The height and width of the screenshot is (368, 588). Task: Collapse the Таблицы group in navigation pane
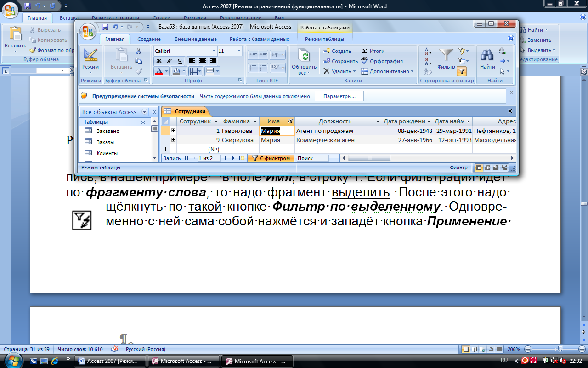(x=143, y=122)
